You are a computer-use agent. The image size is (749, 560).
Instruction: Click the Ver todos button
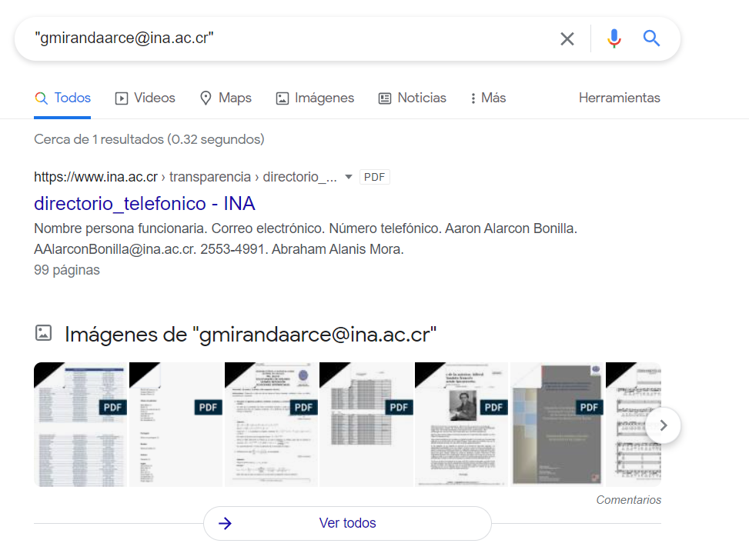[347, 523]
